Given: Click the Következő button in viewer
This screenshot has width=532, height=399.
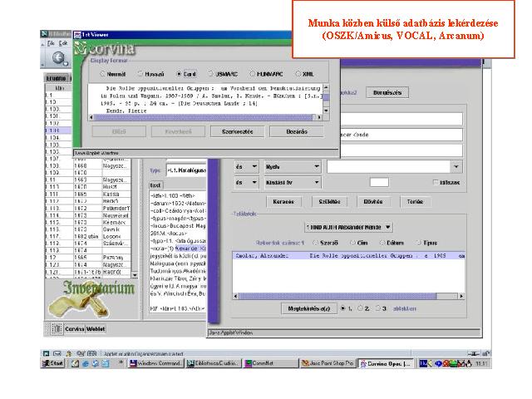Looking at the screenshot, I should click(x=178, y=131).
